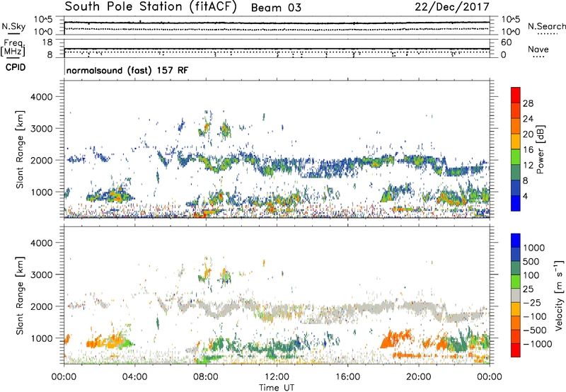Click the top blue Velocity segment above 1000
Screen dimensions: 566x392
point(516,241)
